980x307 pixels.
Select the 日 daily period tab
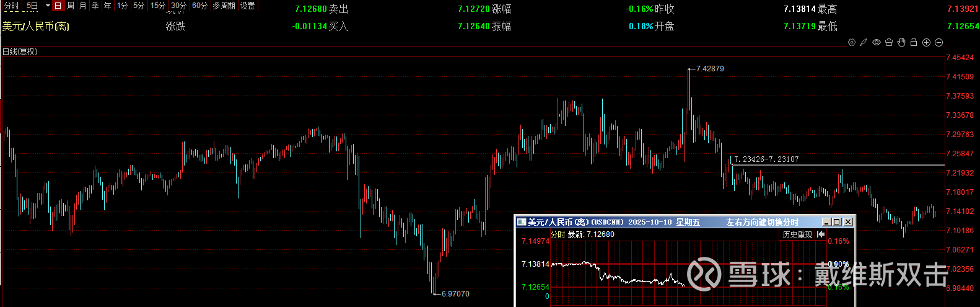click(x=58, y=6)
